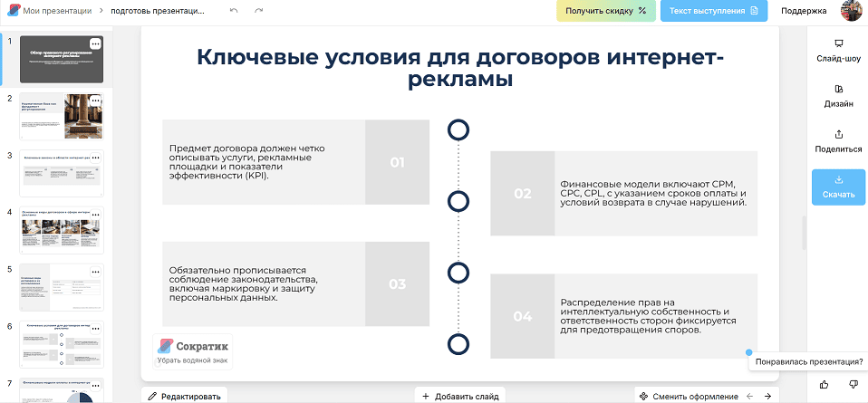Select slide 2 thumbnail with column photo
This screenshot has width=868, height=403.
pyautogui.click(x=62, y=116)
